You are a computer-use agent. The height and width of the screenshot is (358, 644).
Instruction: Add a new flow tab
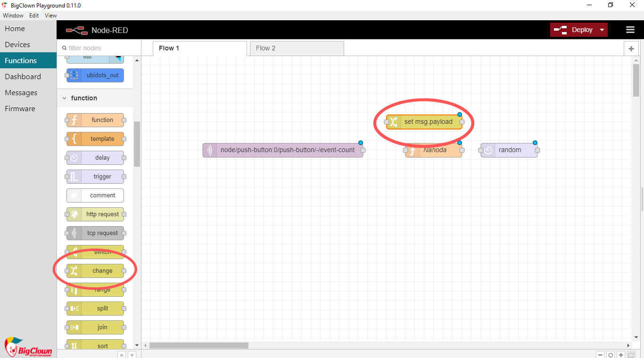pyautogui.click(x=631, y=49)
